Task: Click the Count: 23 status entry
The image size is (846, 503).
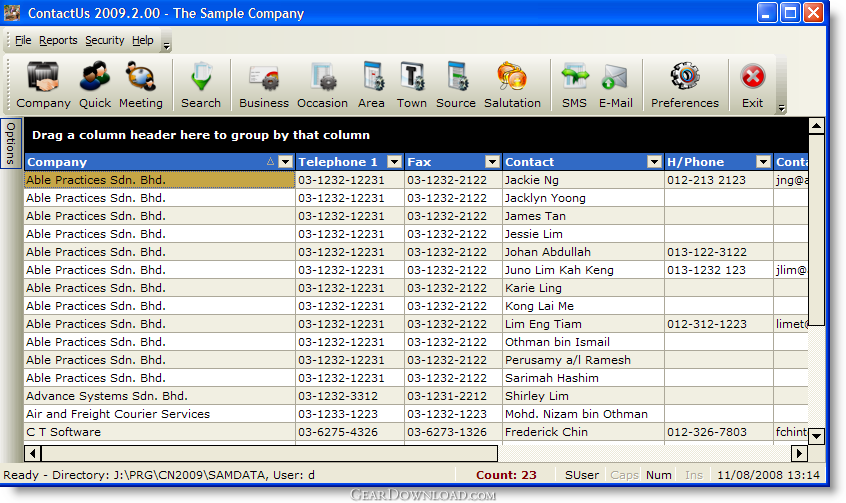Action: click(506, 475)
